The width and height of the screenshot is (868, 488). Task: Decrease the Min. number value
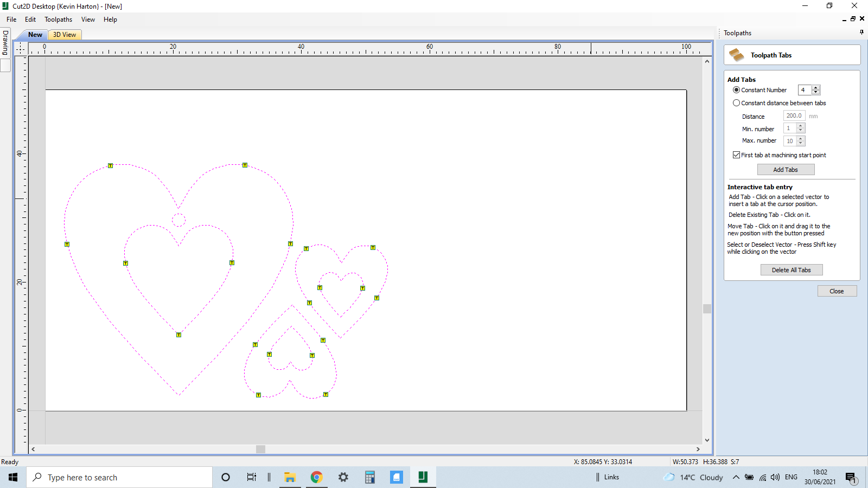[x=801, y=131]
